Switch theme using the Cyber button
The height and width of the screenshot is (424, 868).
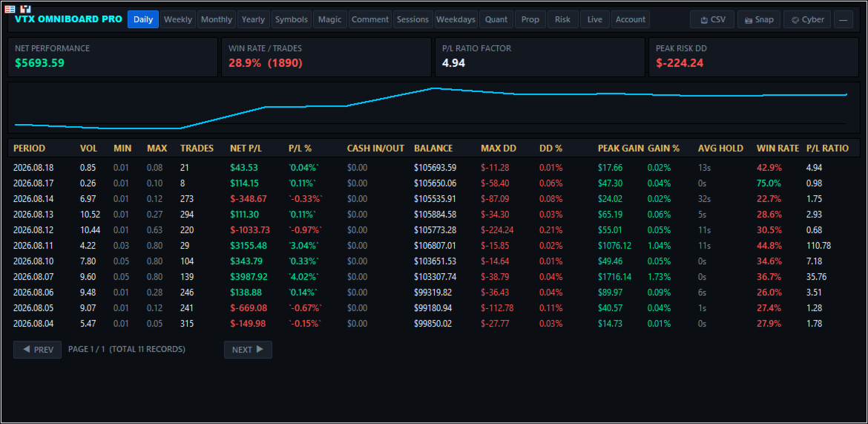[807, 19]
